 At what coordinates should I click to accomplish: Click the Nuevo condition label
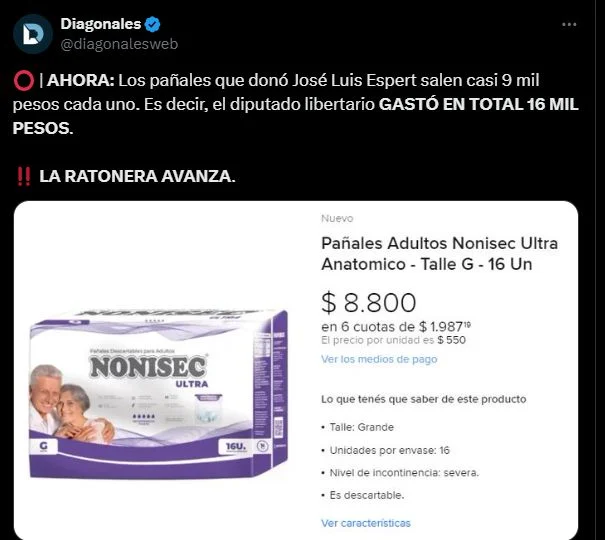click(x=337, y=218)
